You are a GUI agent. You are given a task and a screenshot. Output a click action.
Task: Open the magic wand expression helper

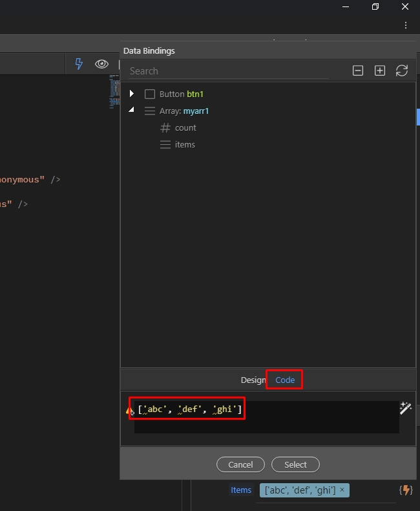(x=406, y=408)
